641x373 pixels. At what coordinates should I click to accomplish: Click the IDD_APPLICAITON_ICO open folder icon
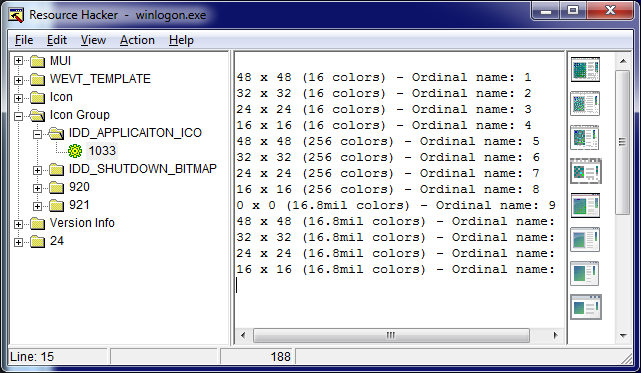pos(56,133)
